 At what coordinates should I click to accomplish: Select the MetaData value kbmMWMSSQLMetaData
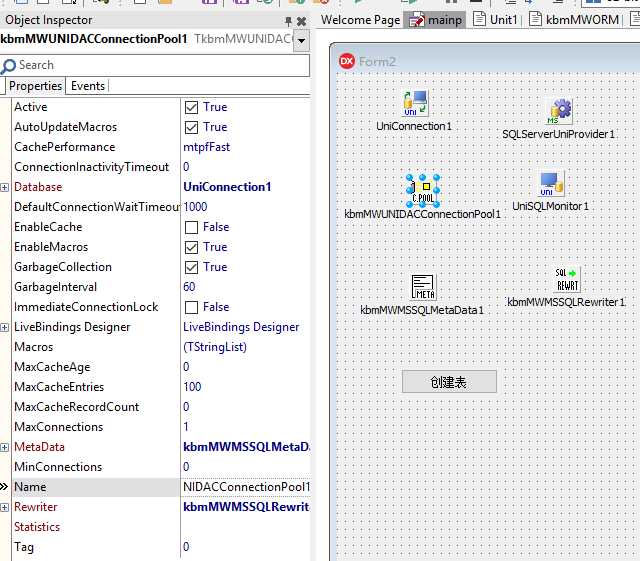click(x=246, y=447)
